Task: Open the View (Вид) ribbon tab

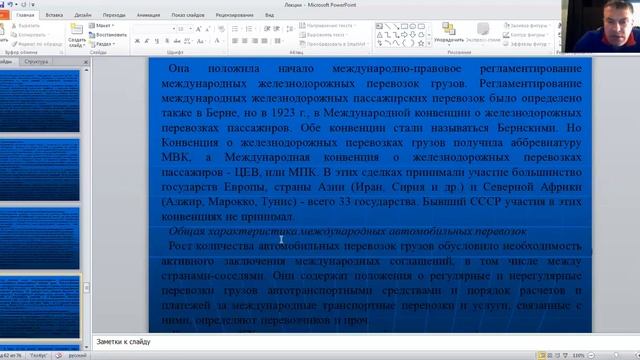Action: (x=269, y=15)
